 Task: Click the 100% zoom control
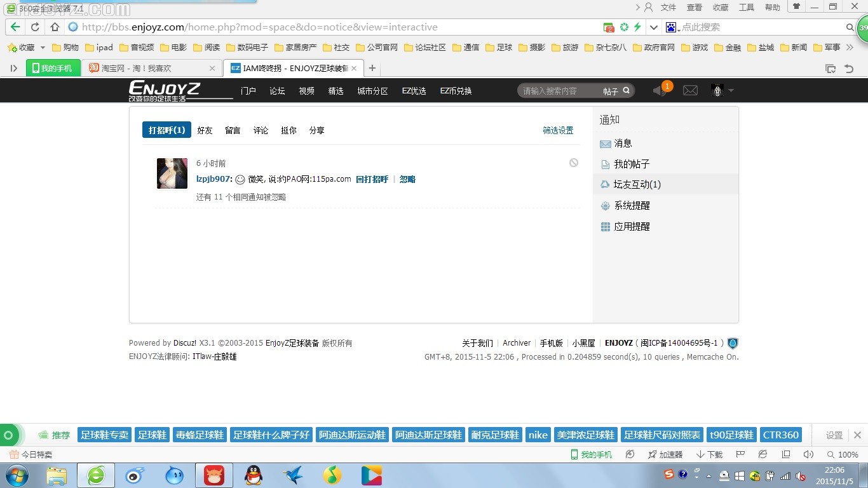[x=843, y=454]
